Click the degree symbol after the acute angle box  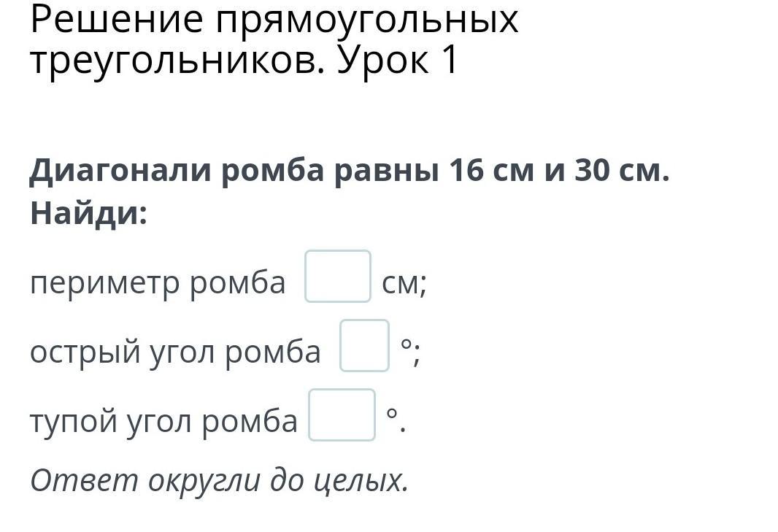pyautogui.click(x=407, y=344)
